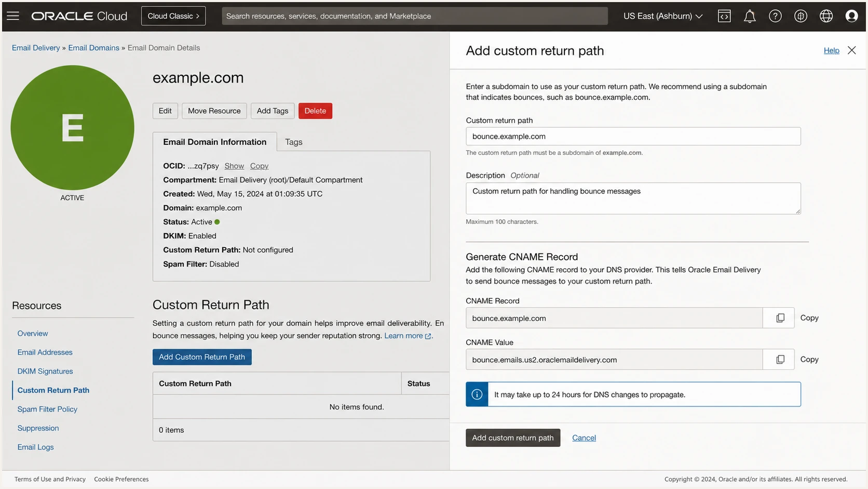Click the Custom Return Path column header
This screenshot has width=868, height=489.
point(277,384)
